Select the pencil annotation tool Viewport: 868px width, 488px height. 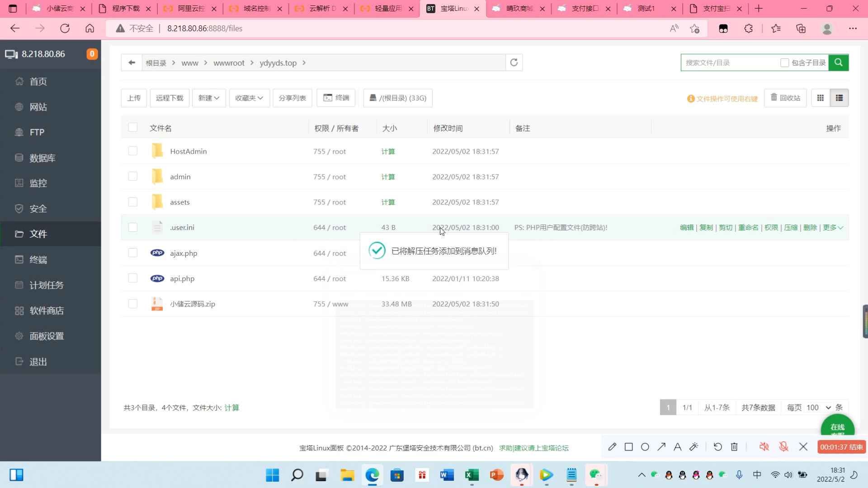pos(612,447)
